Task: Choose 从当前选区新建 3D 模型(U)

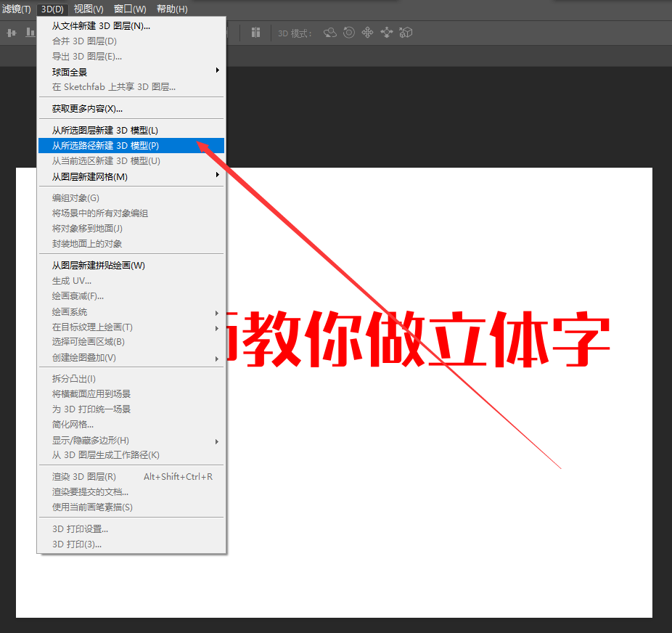Action: [131, 161]
